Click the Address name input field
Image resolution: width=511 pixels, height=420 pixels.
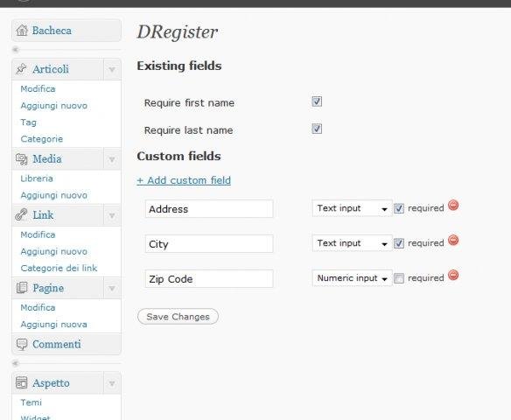[209, 209]
